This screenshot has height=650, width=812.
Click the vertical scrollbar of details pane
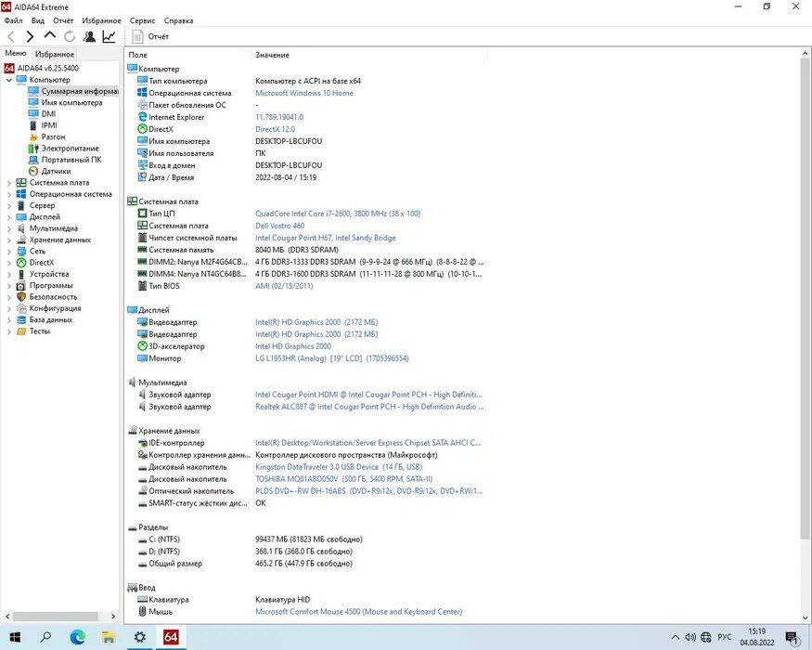[x=806, y=298]
